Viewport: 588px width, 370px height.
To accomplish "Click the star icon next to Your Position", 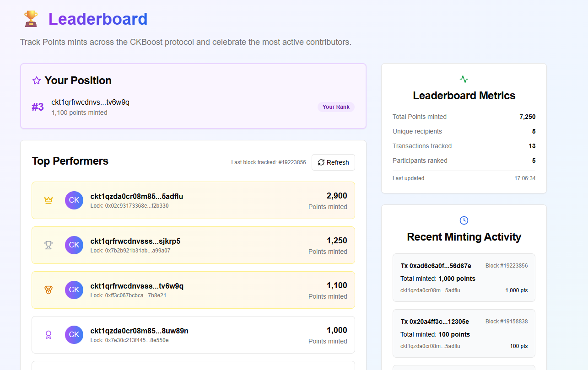I will (x=37, y=80).
